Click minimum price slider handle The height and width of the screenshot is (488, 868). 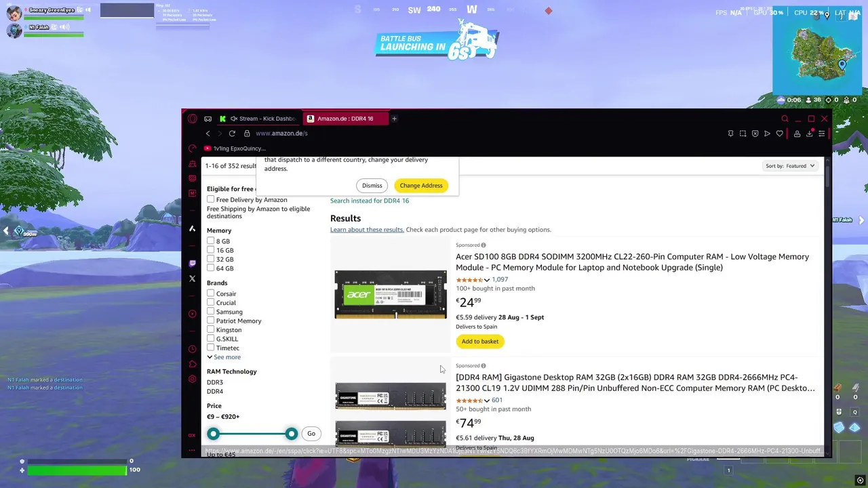(214, 434)
